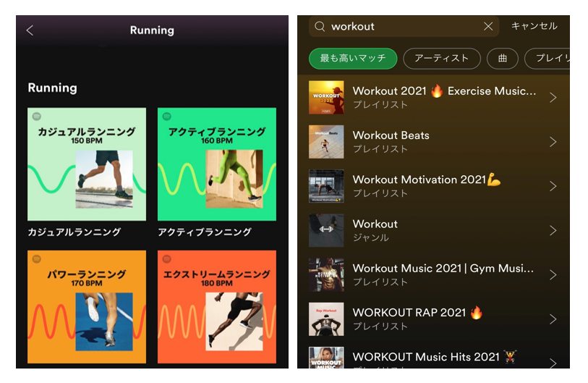Viewport: 588px width, 383px height.
Task: Tap chevron on Workout Beats row
Action: tap(553, 142)
